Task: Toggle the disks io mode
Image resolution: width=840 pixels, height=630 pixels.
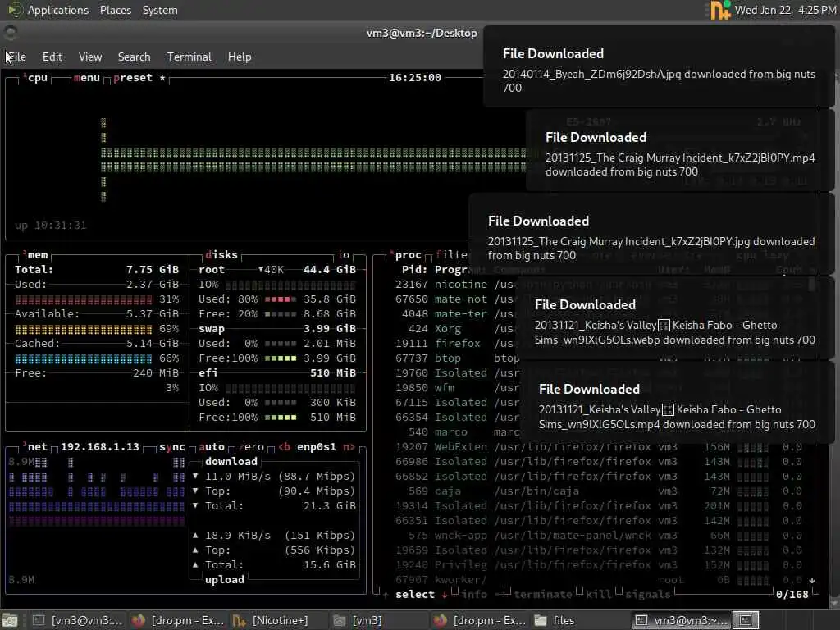Action: pyautogui.click(x=344, y=255)
